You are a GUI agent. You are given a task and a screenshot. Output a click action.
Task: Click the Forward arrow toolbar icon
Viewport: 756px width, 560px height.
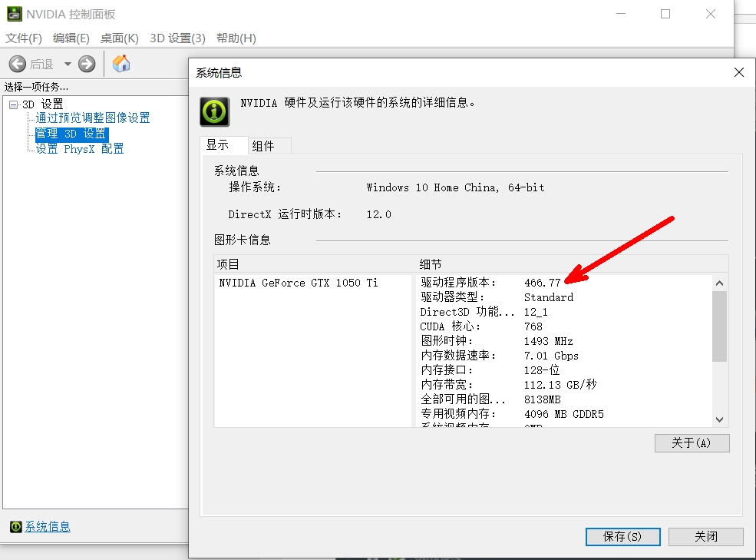(87, 64)
